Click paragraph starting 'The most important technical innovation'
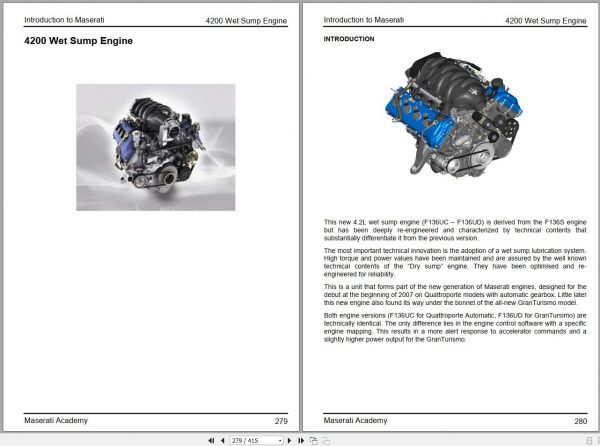 click(x=455, y=262)
